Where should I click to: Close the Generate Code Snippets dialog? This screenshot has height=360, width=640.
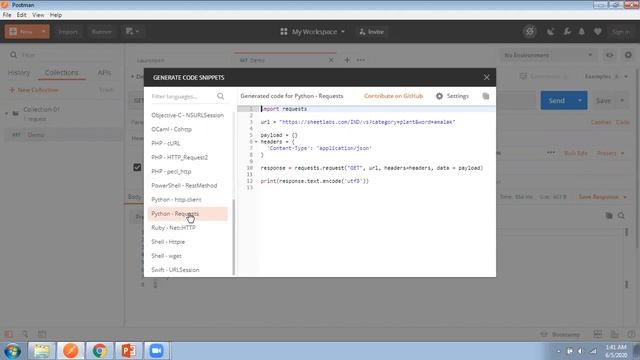pos(486,77)
